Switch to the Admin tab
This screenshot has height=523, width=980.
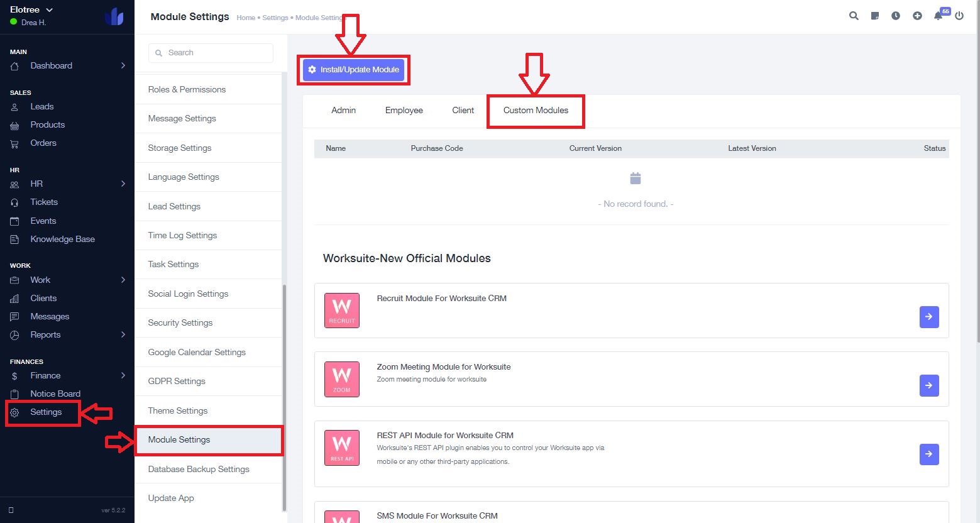pos(343,110)
